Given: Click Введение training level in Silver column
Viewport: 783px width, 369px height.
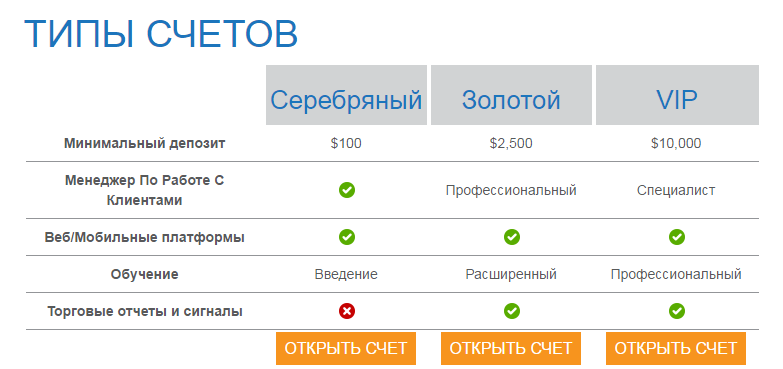Looking at the screenshot, I should [346, 274].
